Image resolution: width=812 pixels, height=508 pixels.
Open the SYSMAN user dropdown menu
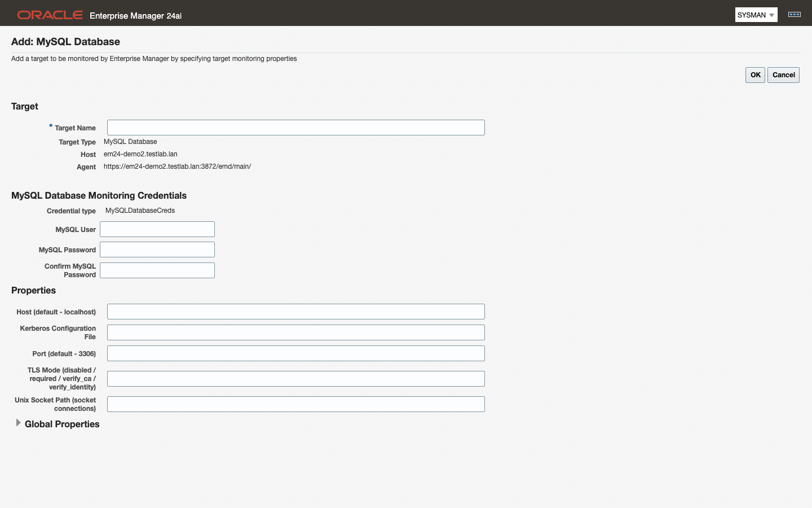pos(756,15)
